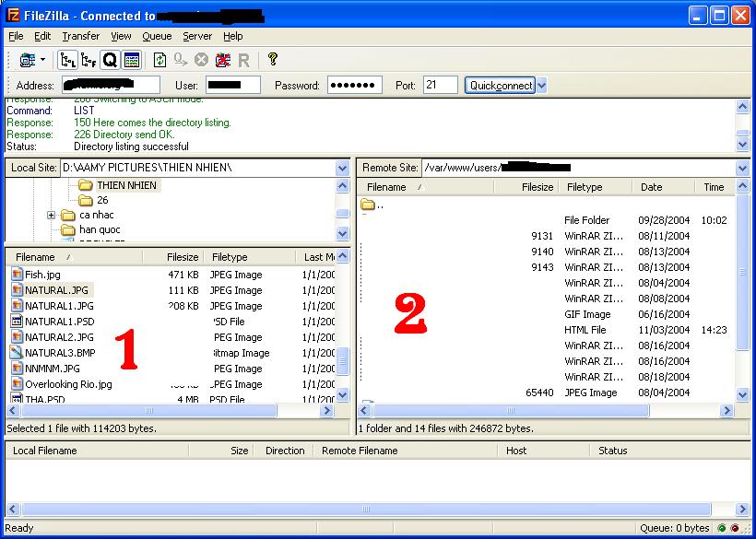The image size is (756, 539).
Task: Select the remote GIF Image row dated 06/16/2004
Action: click(x=548, y=314)
